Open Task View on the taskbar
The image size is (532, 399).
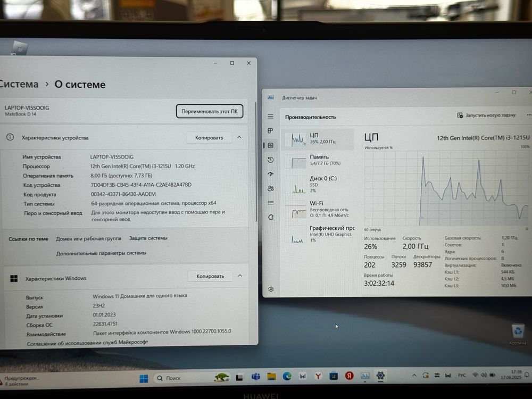point(239,377)
